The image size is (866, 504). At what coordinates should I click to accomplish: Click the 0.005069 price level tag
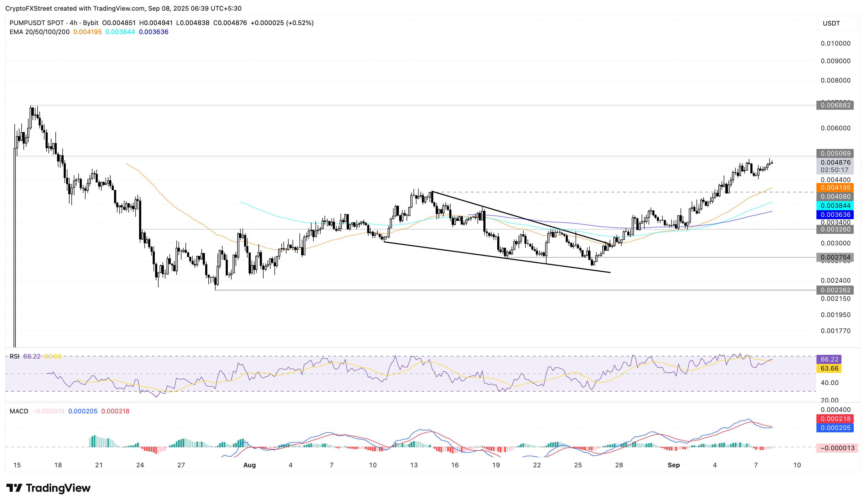coord(835,153)
